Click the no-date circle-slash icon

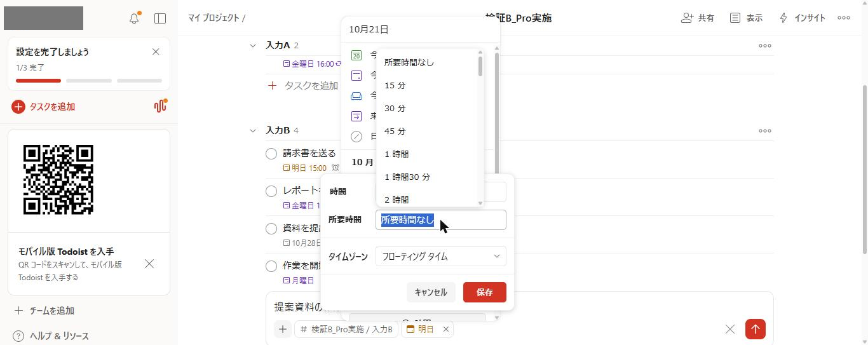[x=356, y=137]
